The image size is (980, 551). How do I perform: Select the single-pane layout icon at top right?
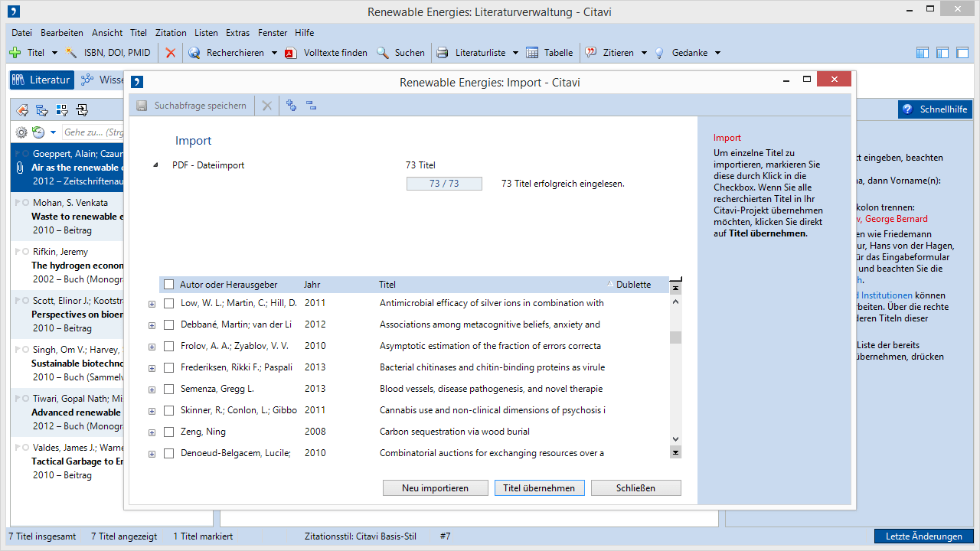[x=962, y=53]
